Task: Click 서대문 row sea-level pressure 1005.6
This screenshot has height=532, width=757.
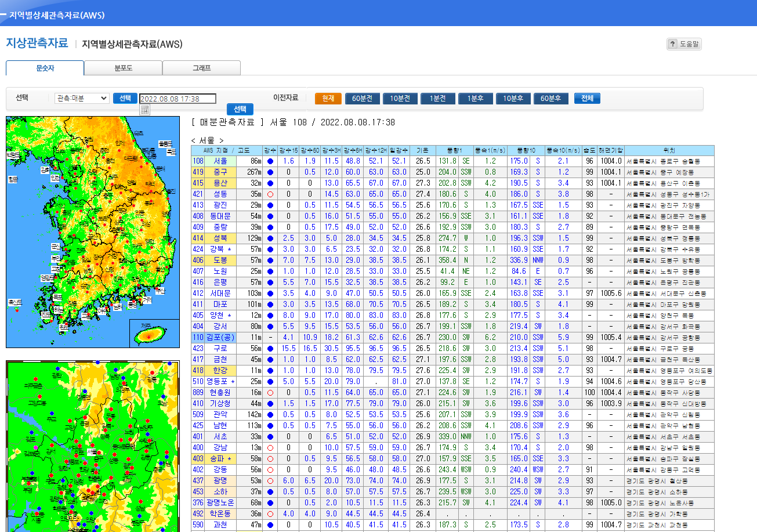Action: click(611, 294)
